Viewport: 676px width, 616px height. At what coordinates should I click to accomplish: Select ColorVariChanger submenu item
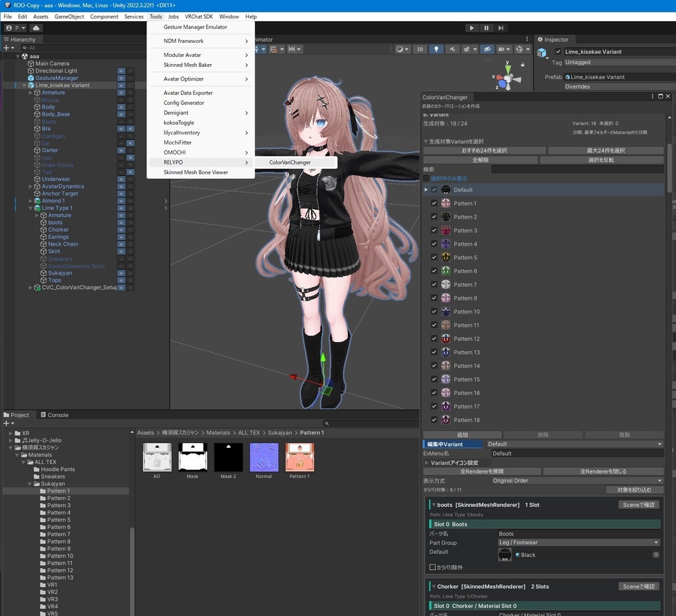[x=295, y=162]
